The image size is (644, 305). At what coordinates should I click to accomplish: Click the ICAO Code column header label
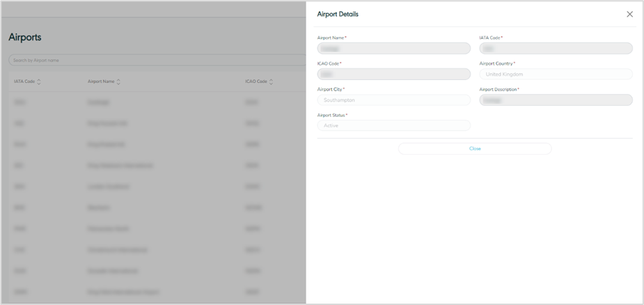tap(256, 81)
